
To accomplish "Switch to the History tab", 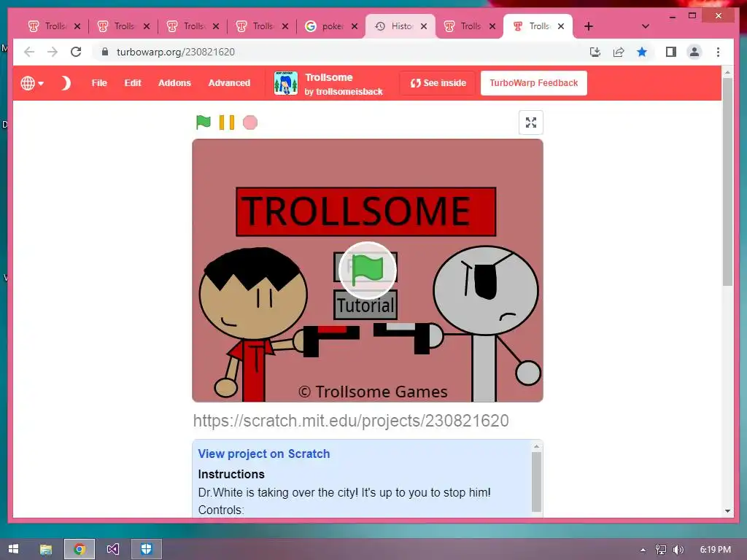I will point(400,26).
